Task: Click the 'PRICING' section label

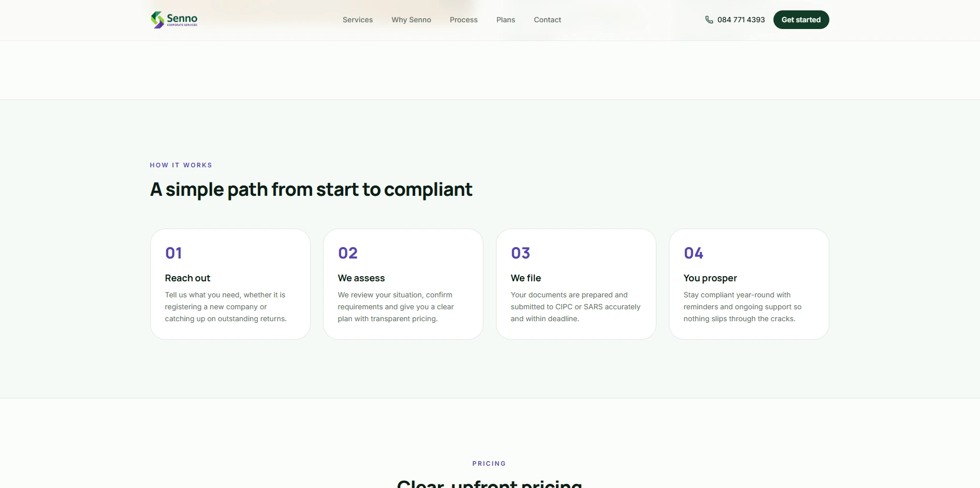Action: [x=489, y=464]
